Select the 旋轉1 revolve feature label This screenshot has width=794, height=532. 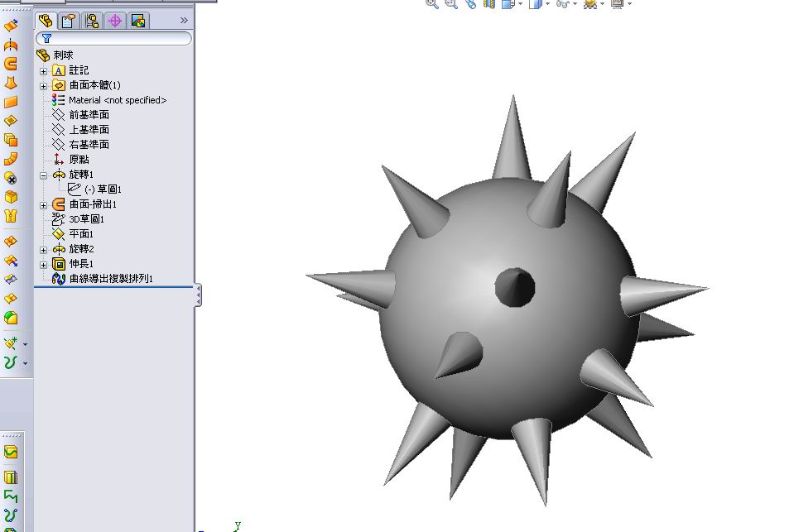coord(81,174)
